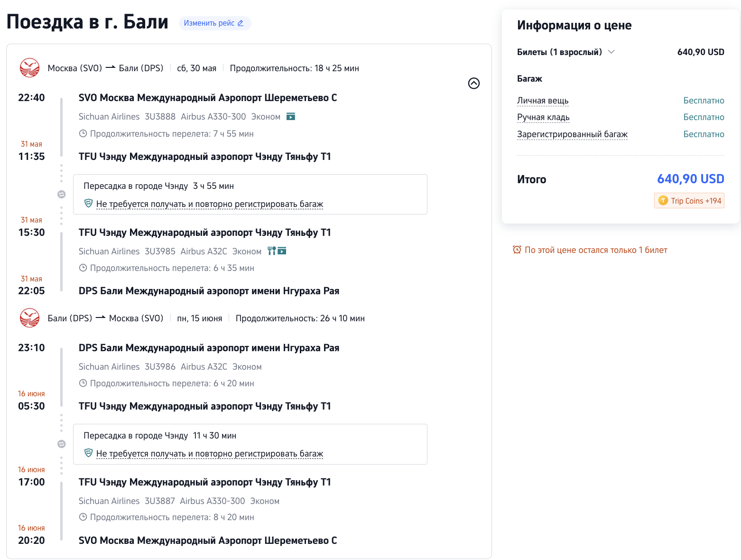Click the transfer marker on the return timeline
This screenshot has width=741, height=560.
coord(61,444)
